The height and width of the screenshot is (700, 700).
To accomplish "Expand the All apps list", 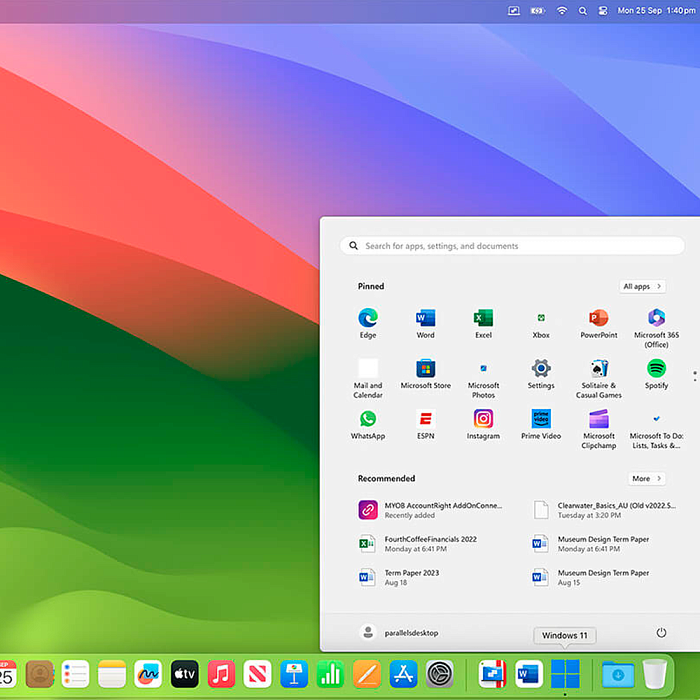I will pyautogui.click(x=642, y=286).
